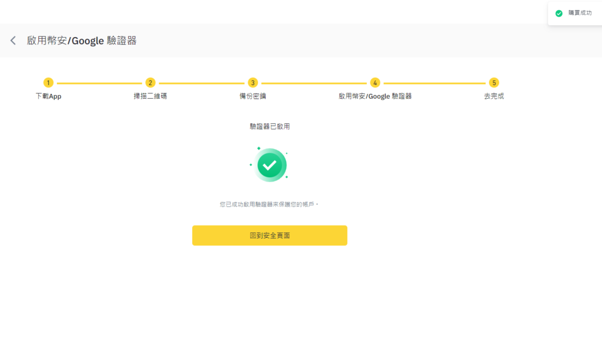
Task: Click the back arrow next to the page title
Action: pos(12,40)
